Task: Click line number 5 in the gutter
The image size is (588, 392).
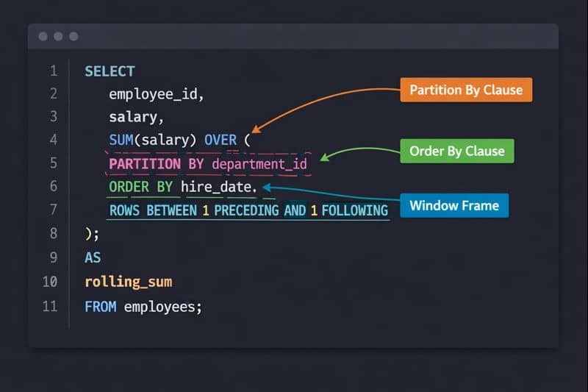Action: point(54,163)
